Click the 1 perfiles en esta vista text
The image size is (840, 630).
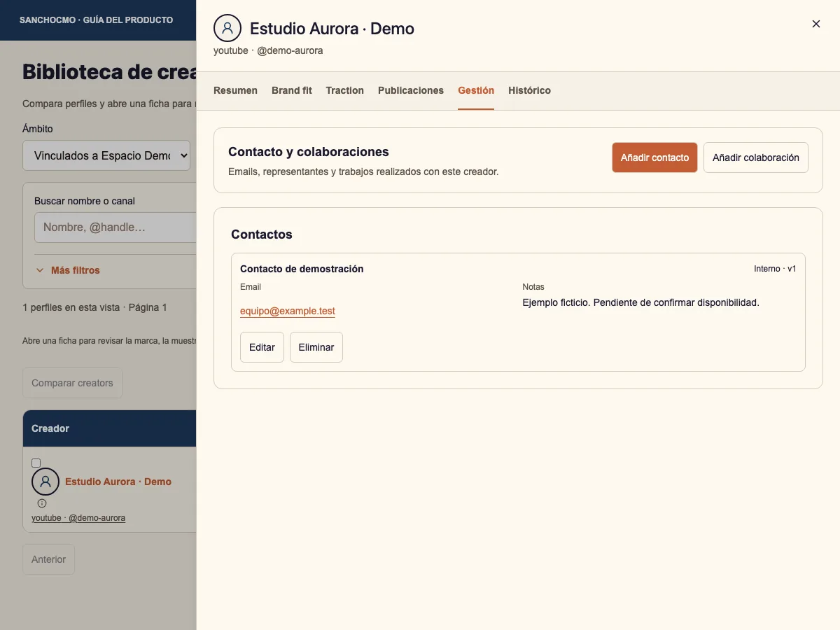pos(94,307)
